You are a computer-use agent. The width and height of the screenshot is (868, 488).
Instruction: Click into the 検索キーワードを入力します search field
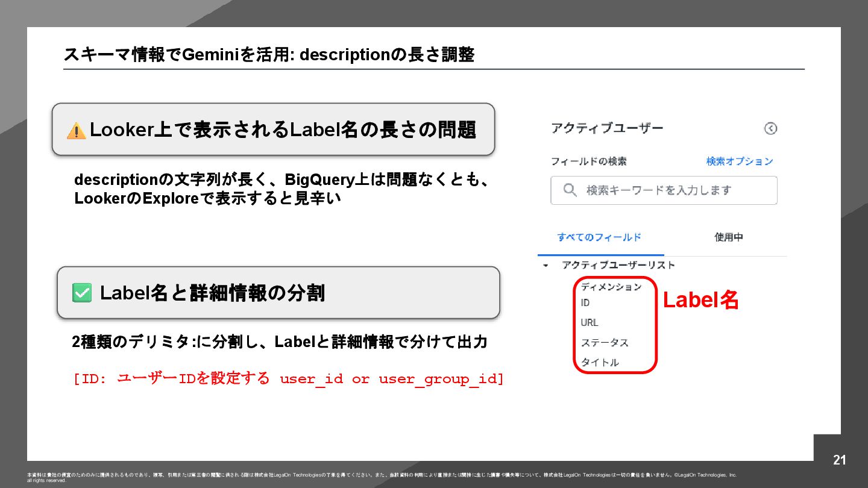pyautogui.click(x=664, y=190)
